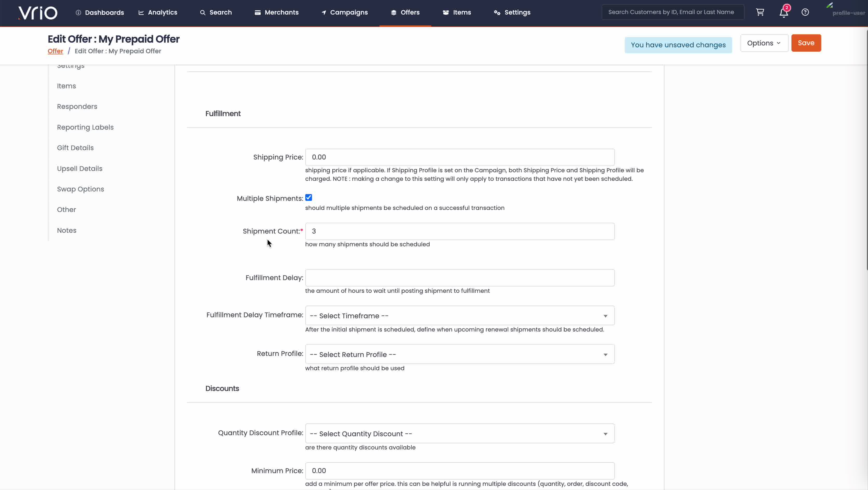The image size is (868, 490).
Task: Focus the Fulfillment Delay field
Action: point(460,278)
